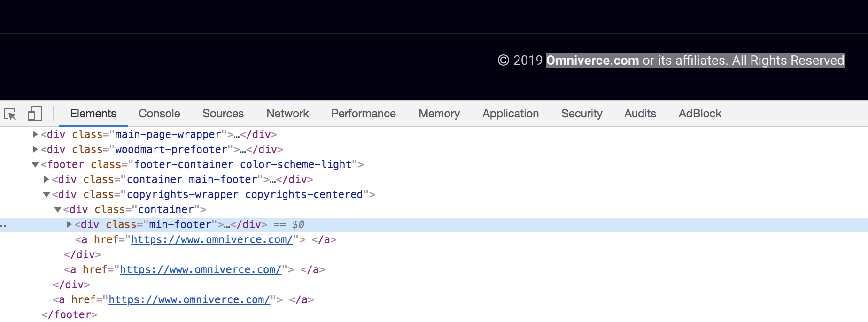Open the Performance tab
This screenshot has height=322, width=868.
(x=364, y=114)
